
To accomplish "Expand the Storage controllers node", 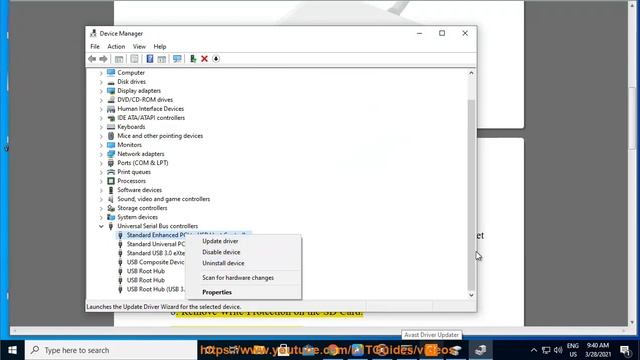I will (x=101, y=208).
